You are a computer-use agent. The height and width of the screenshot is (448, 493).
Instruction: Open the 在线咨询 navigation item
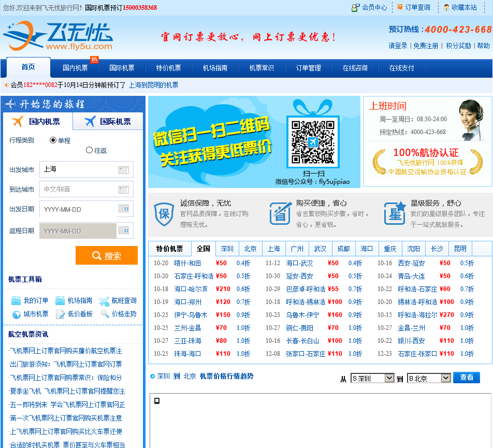(x=355, y=68)
